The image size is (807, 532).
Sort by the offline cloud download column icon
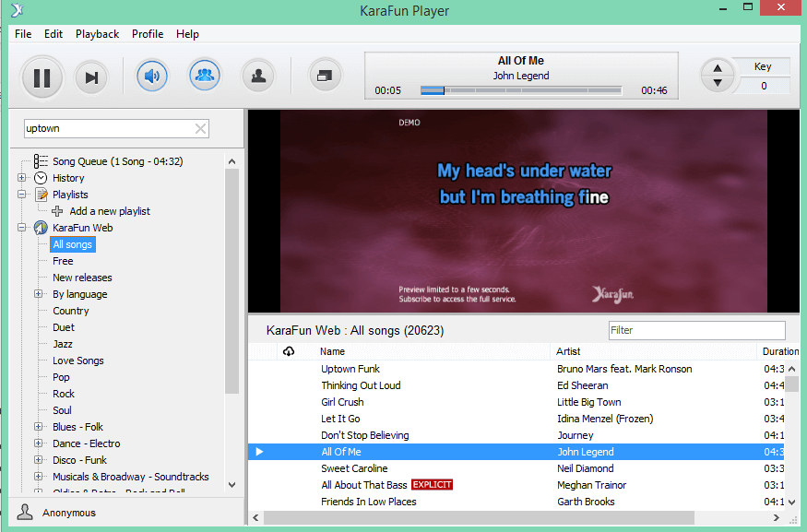point(288,351)
